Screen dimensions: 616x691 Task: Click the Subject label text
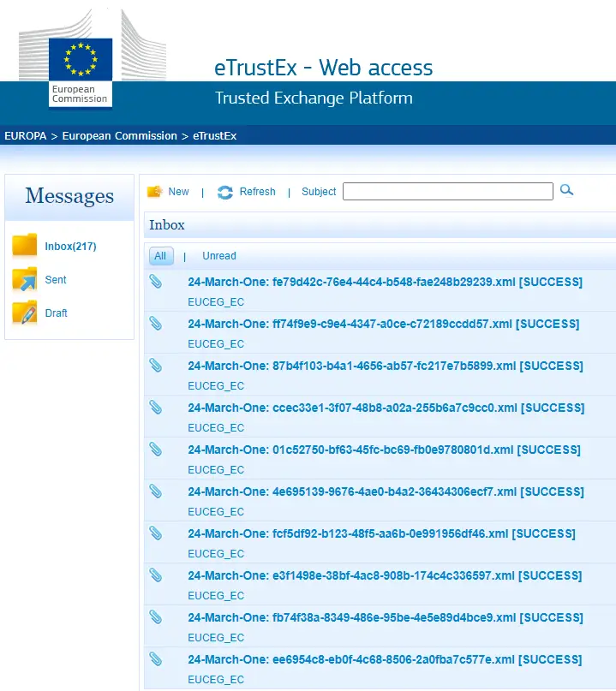click(x=319, y=192)
